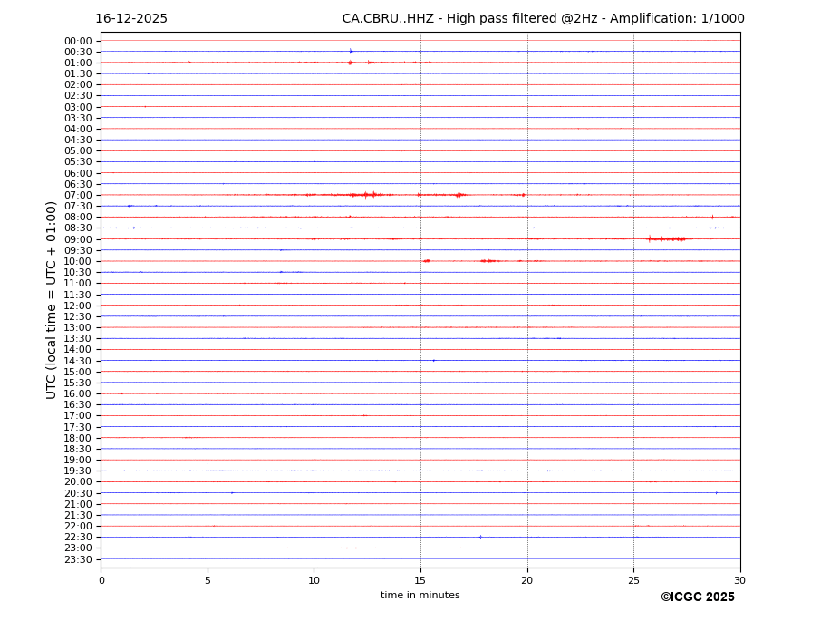Click the ©ICGC 2025 copyright text
The height and width of the screenshot is (631, 840).
(697, 597)
